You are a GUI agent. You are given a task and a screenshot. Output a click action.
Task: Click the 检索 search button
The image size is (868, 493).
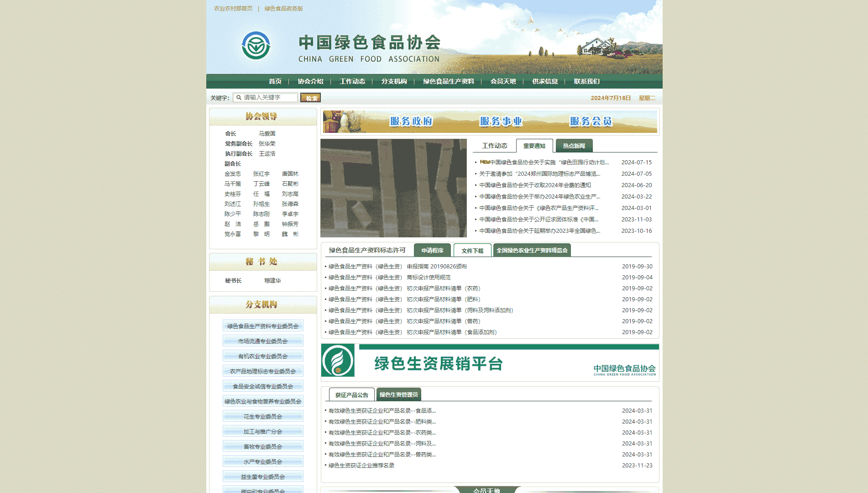(x=311, y=98)
